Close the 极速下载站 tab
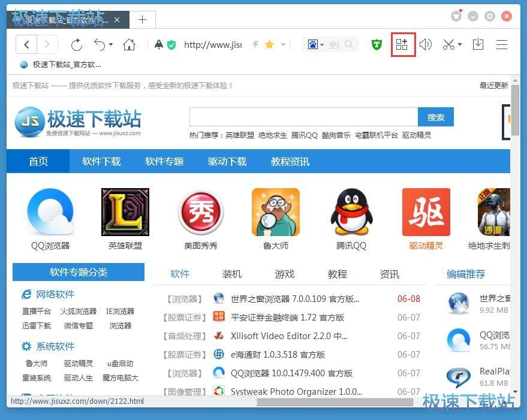 coord(117,20)
